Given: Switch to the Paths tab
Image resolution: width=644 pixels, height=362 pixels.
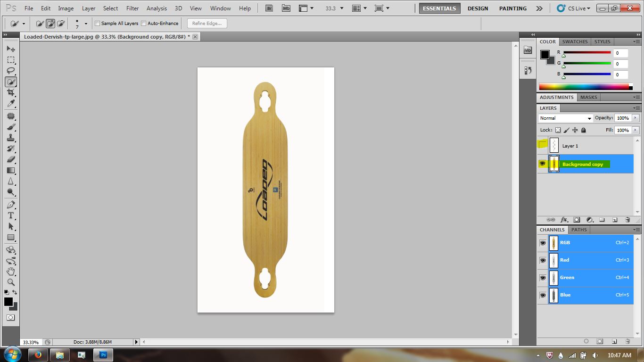Looking at the screenshot, I should (579, 230).
